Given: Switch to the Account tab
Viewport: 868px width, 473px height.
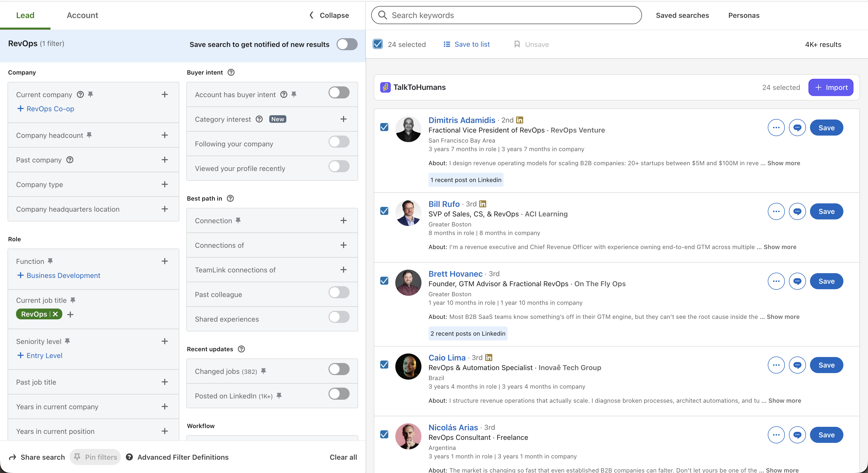Looking at the screenshot, I should point(82,15).
